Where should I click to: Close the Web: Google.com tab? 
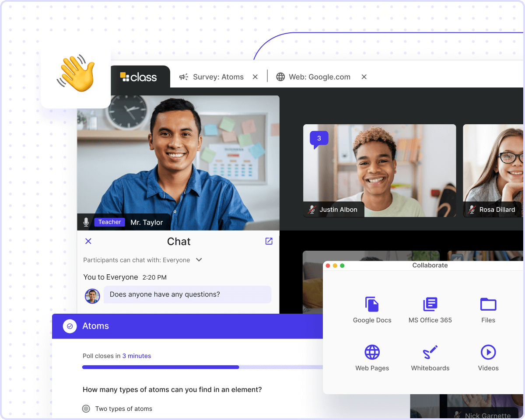pyautogui.click(x=364, y=77)
